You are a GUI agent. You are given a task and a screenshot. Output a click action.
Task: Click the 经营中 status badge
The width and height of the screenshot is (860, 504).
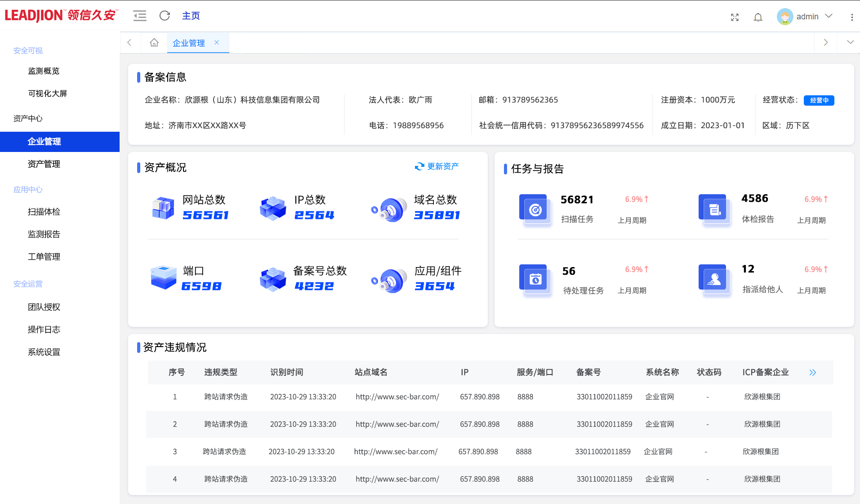[819, 100]
